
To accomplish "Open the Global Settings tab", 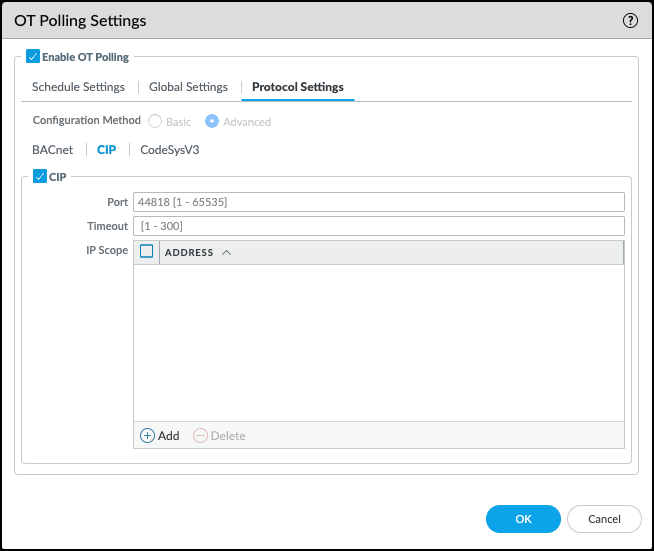I will (x=188, y=87).
